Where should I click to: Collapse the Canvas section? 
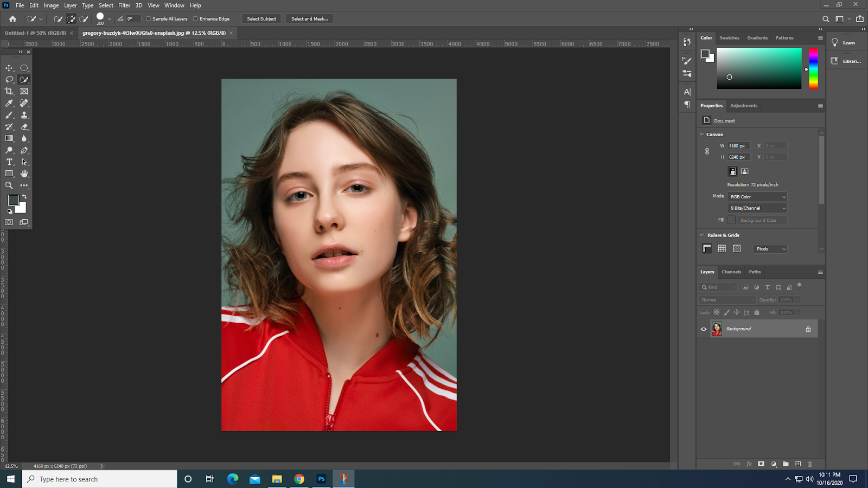[701, 134]
